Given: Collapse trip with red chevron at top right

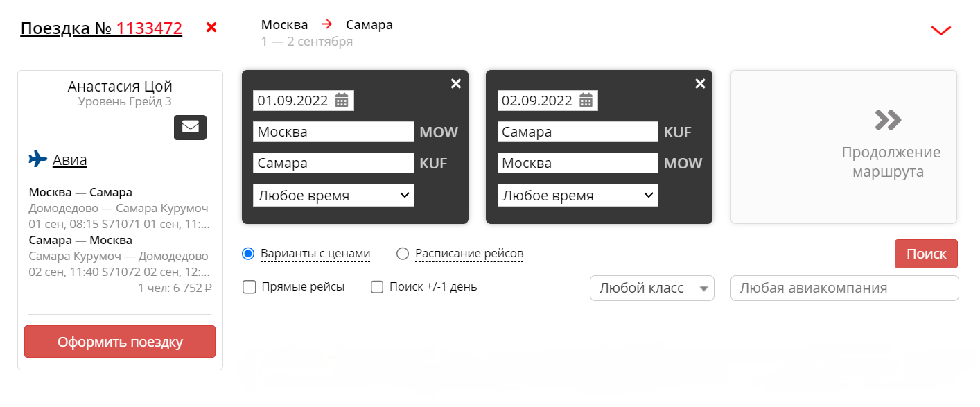Looking at the screenshot, I should tap(941, 30).
